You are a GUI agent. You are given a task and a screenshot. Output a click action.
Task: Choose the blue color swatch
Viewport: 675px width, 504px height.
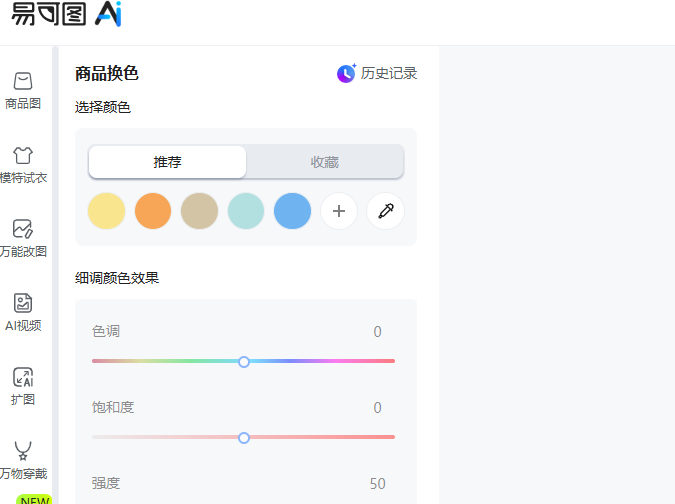(293, 211)
